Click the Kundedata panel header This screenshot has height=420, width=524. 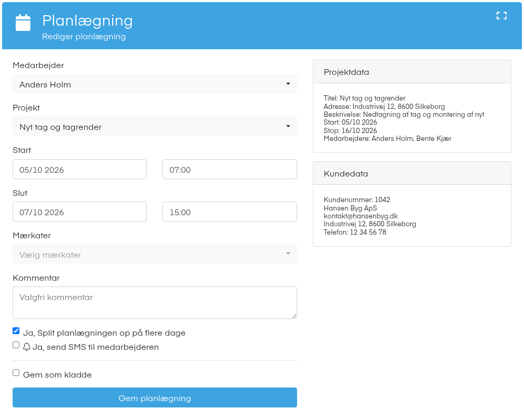412,173
